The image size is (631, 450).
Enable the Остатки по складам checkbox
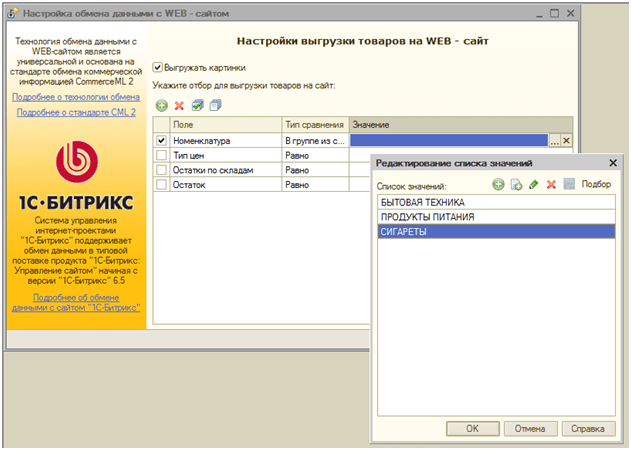point(161,170)
